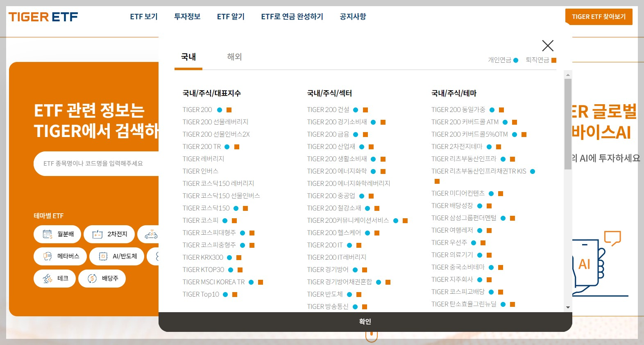
Task: Open TIGER 200 link
Action: (x=197, y=110)
